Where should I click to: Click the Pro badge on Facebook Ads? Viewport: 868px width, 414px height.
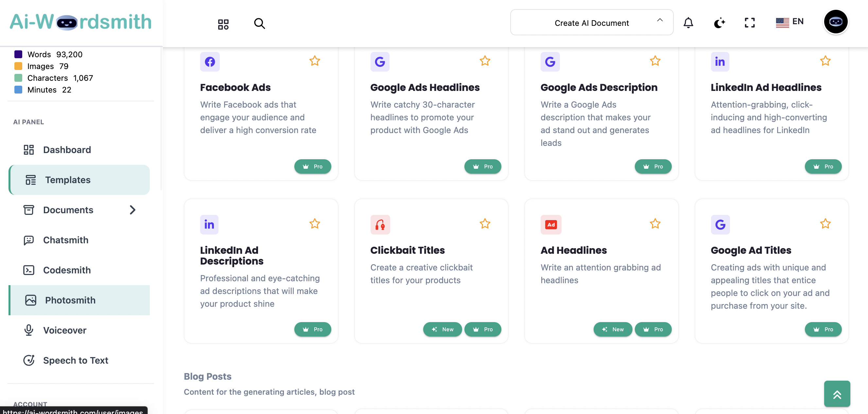(312, 166)
